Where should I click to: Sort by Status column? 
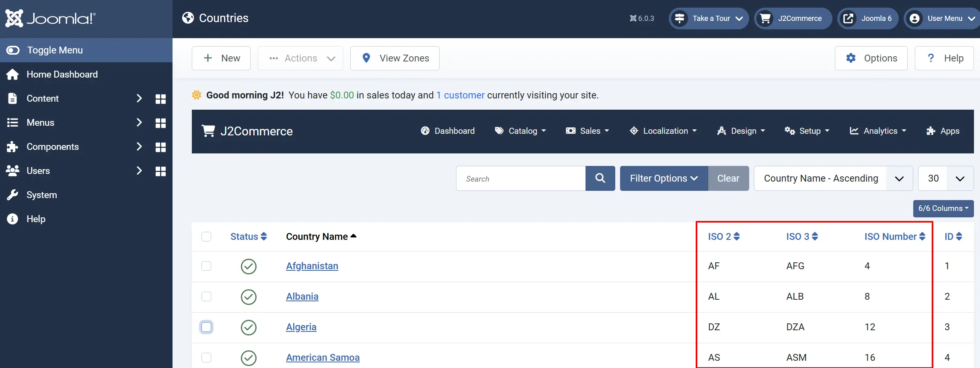click(x=249, y=237)
